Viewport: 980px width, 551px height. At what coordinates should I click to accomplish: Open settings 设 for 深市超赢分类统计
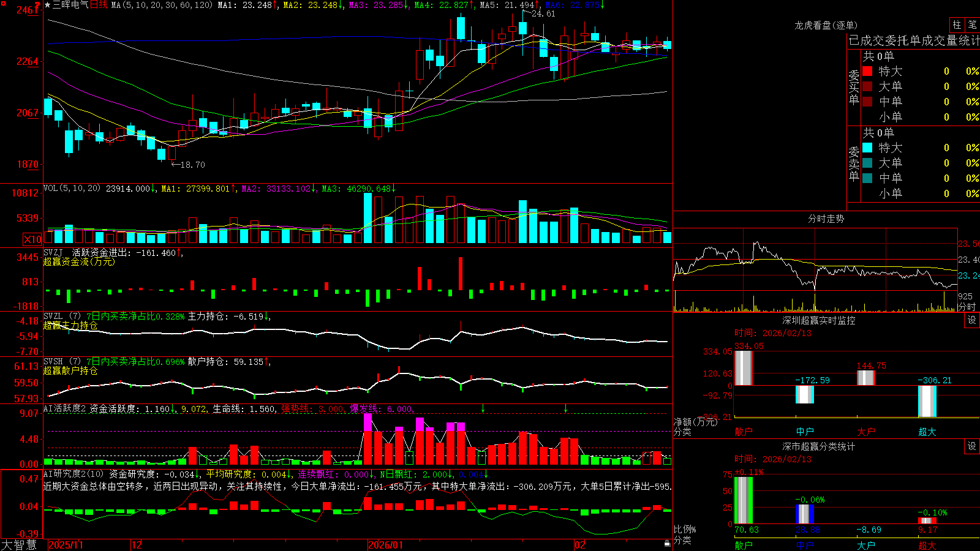coord(972,446)
